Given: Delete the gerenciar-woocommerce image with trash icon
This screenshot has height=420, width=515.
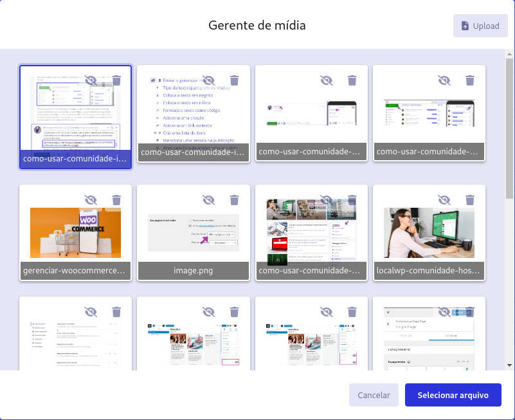Looking at the screenshot, I should (116, 200).
